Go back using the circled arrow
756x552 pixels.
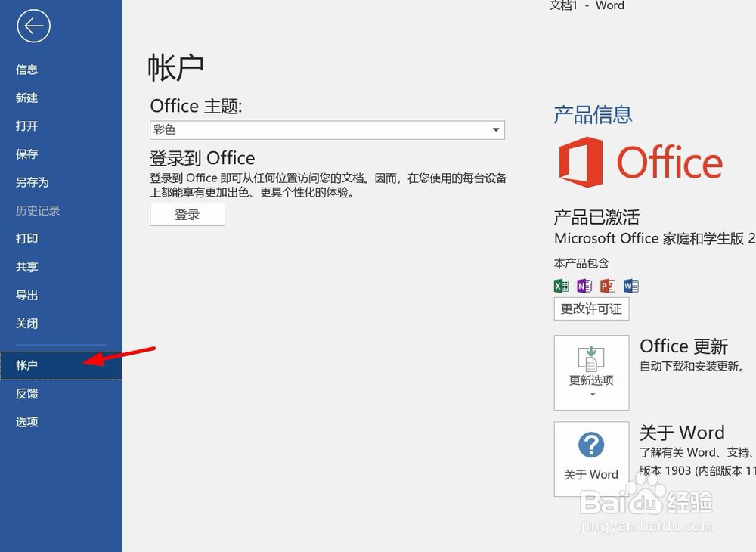pyautogui.click(x=33, y=26)
